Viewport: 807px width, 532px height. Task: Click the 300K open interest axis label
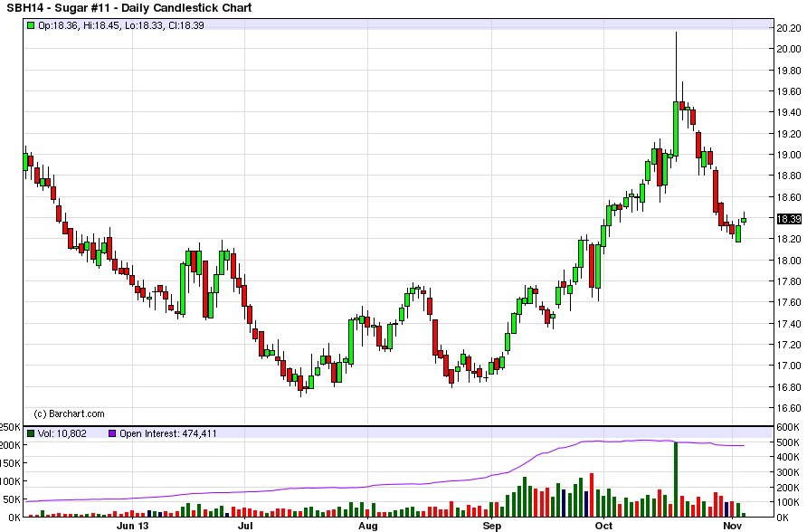click(788, 472)
